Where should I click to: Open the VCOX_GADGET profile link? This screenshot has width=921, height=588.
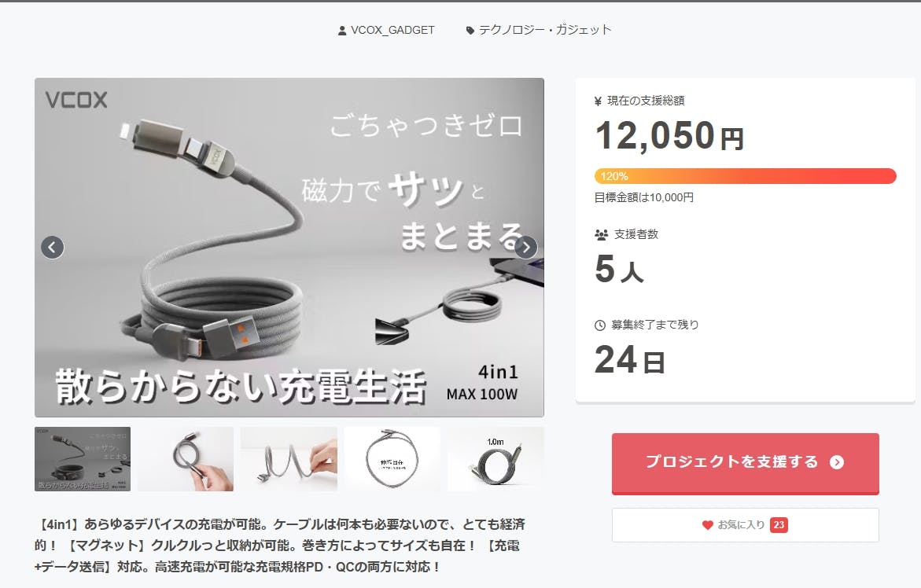pos(392,30)
